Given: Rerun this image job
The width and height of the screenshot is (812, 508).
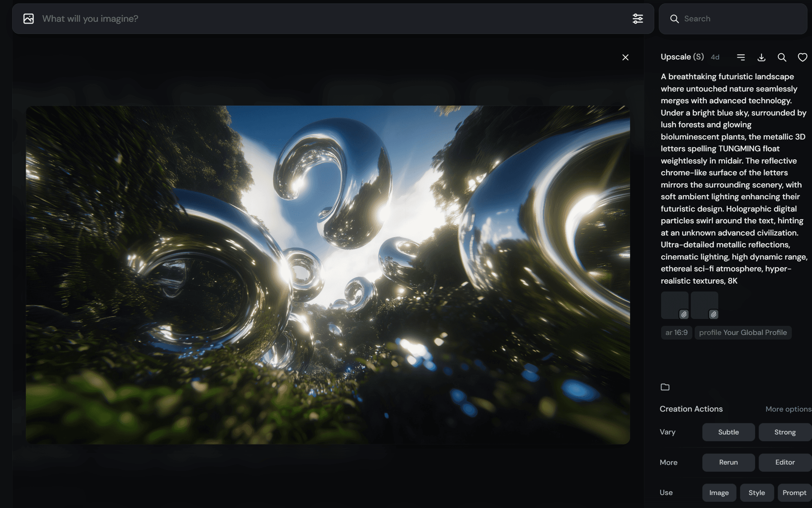Looking at the screenshot, I should point(728,462).
